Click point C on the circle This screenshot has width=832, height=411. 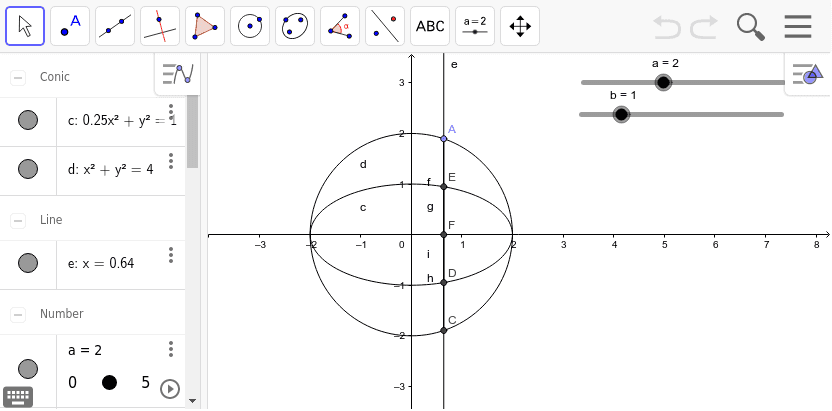tap(444, 330)
